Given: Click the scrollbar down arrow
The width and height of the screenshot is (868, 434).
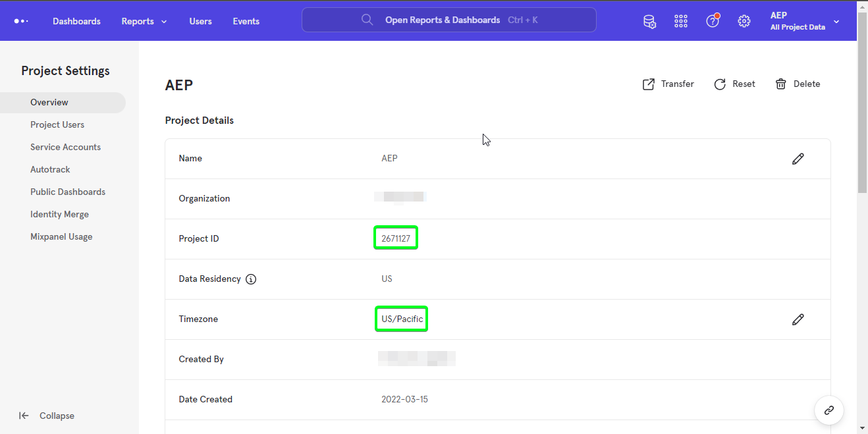Looking at the screenshot, I should point(862,428).
